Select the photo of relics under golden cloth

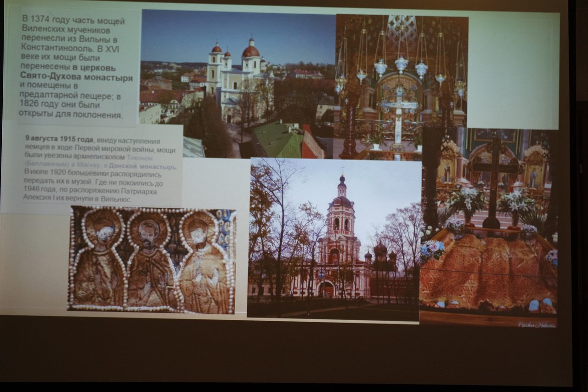488,271
